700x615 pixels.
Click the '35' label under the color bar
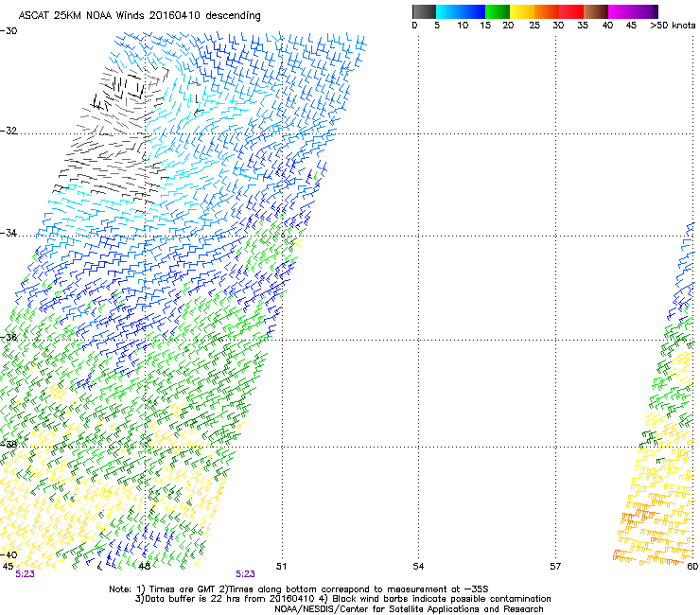[x=583, y=26]
